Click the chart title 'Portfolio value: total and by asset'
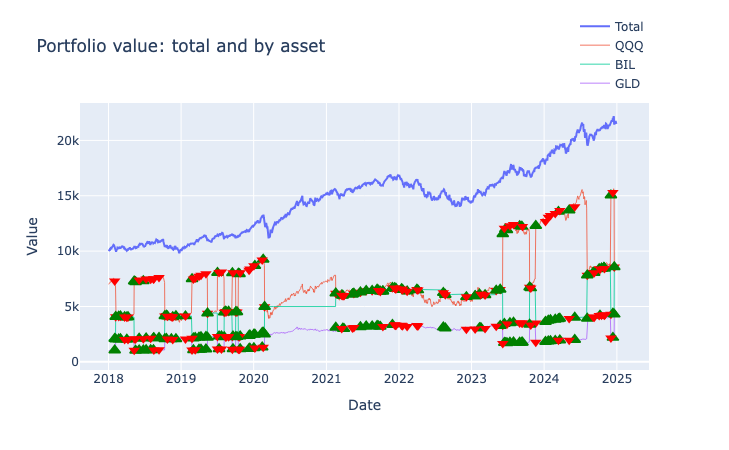Image resolution: width=729 pixels, height=450 pixels. (180, 46)
